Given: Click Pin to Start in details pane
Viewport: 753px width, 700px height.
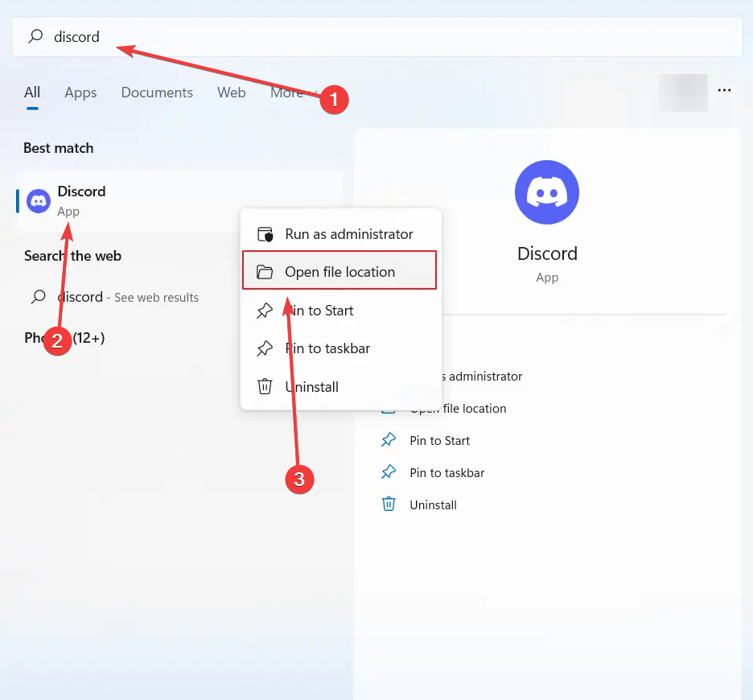Looking at the screenshot, I should (x=439, y=441).
